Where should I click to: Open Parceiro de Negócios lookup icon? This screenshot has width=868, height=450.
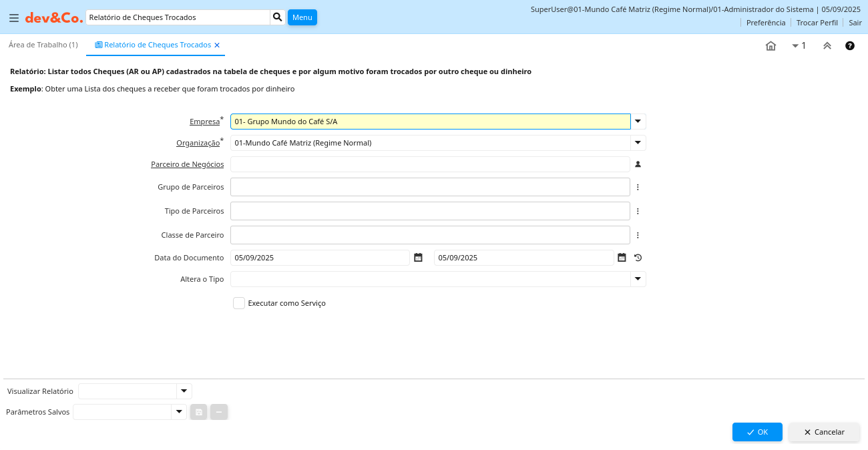tap(638, 164)
